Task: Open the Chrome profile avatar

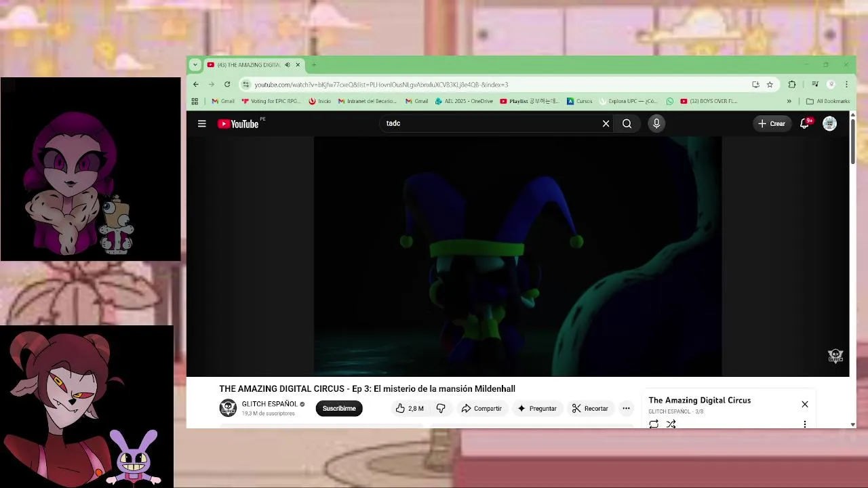Action: point(831,85)
